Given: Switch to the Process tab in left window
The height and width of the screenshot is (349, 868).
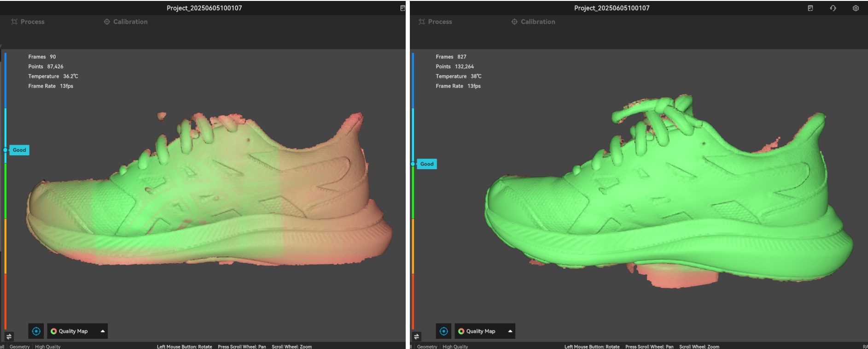Looking at the screenshot, I should click(32, 22).
